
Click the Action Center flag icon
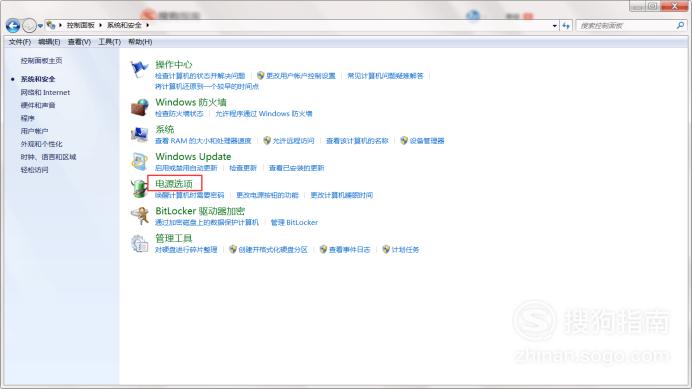point(139,69)
